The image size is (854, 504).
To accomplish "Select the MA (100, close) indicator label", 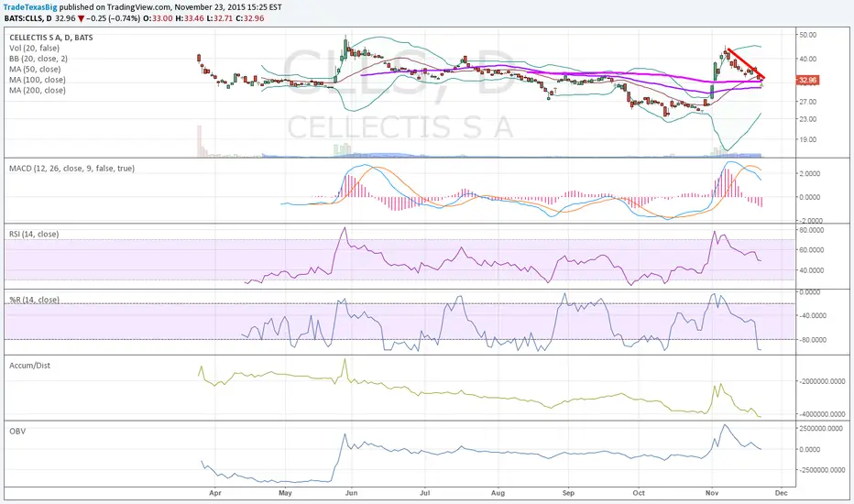I will tap(37, 80).
